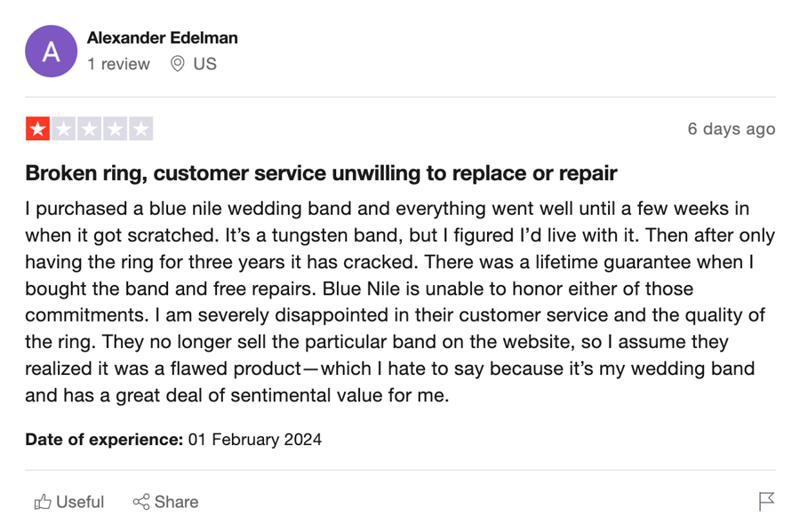
Task: Click the red first star of rating
Action: point(37,129)
